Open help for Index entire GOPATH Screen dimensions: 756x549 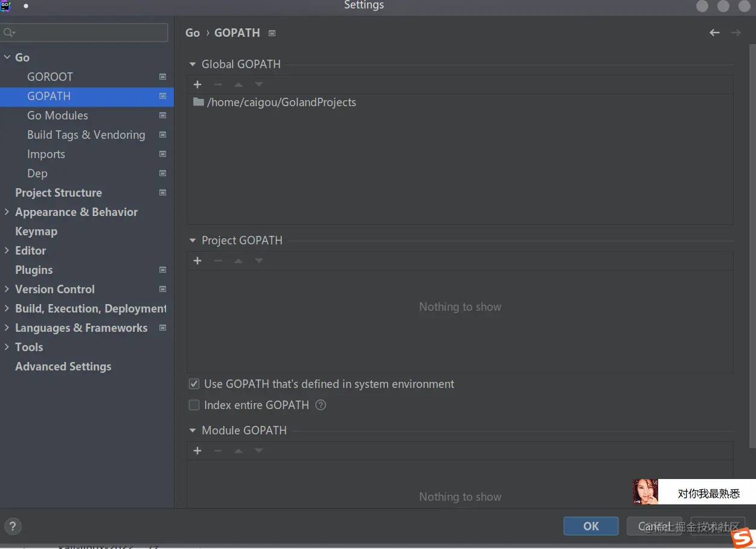coord(321,405)
